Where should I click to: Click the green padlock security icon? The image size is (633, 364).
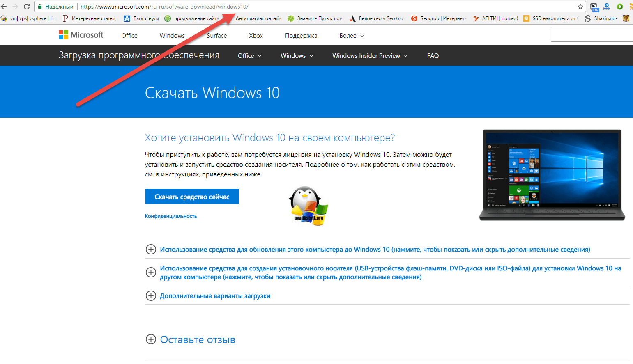[x=40, y=7]
